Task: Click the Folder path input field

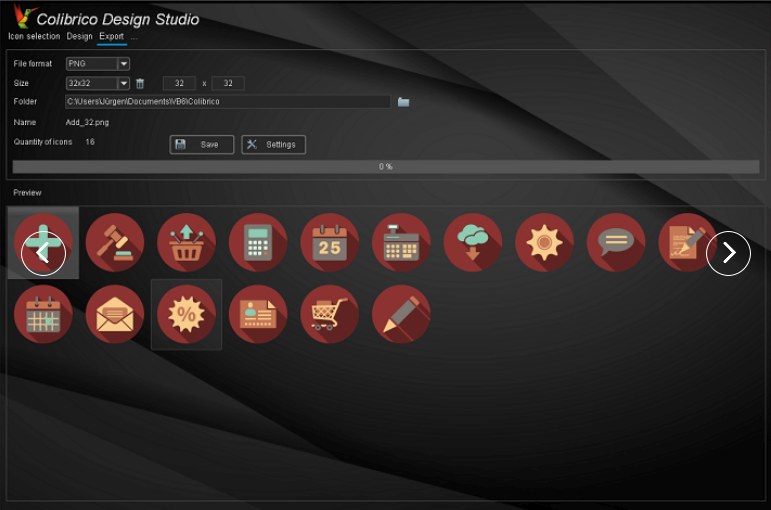Action: pyautogui.click(x=227, y=102)
